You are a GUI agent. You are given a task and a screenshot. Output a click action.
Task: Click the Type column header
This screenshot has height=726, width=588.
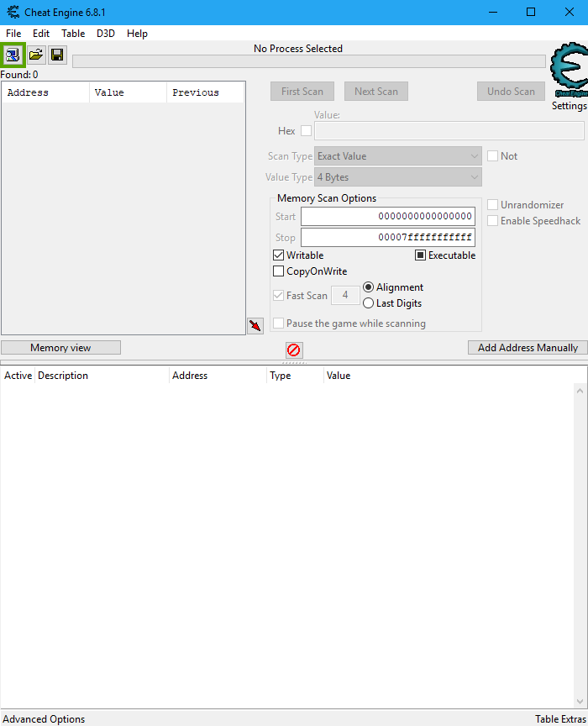coord(295,376)
